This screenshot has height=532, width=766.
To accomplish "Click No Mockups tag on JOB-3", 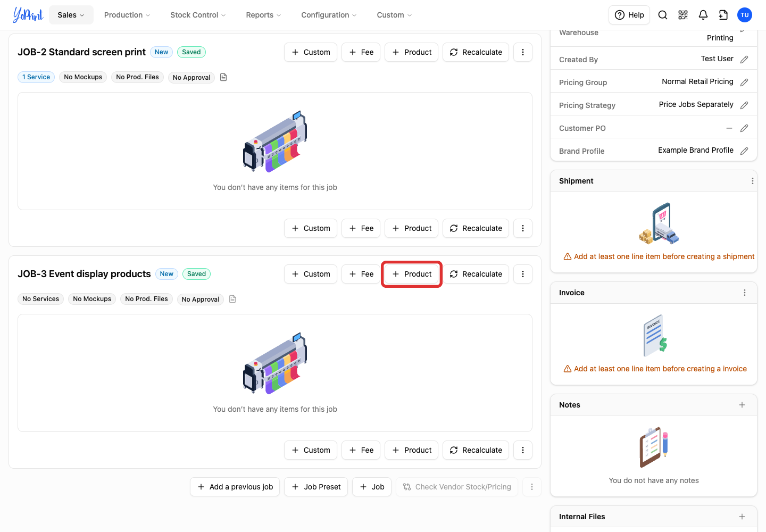I will 92,299.
